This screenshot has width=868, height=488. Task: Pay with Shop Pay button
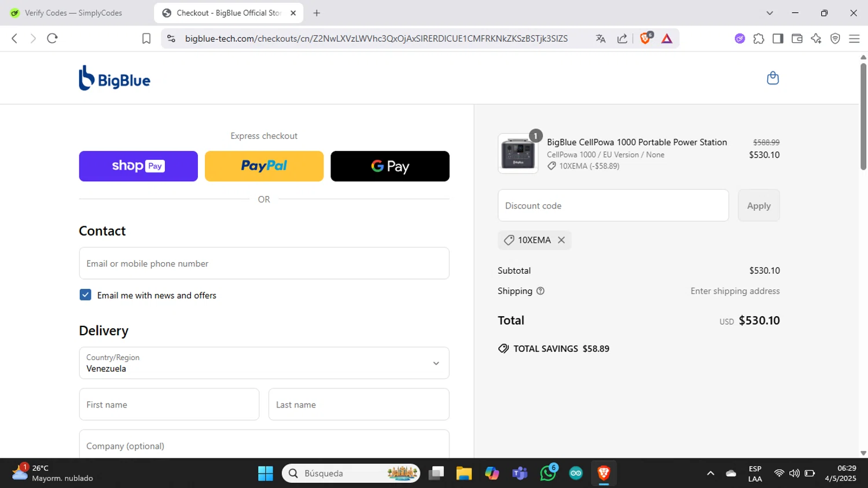pos(138,166)
